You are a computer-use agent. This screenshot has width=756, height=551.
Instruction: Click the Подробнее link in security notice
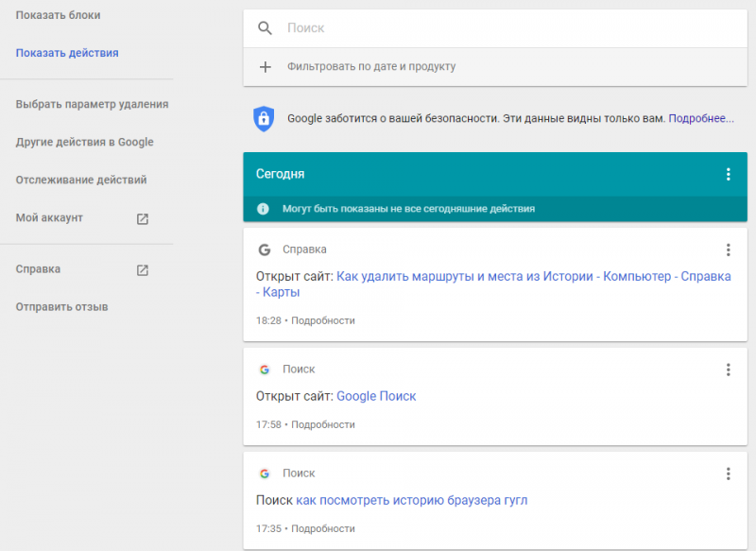tap(701, 119)
